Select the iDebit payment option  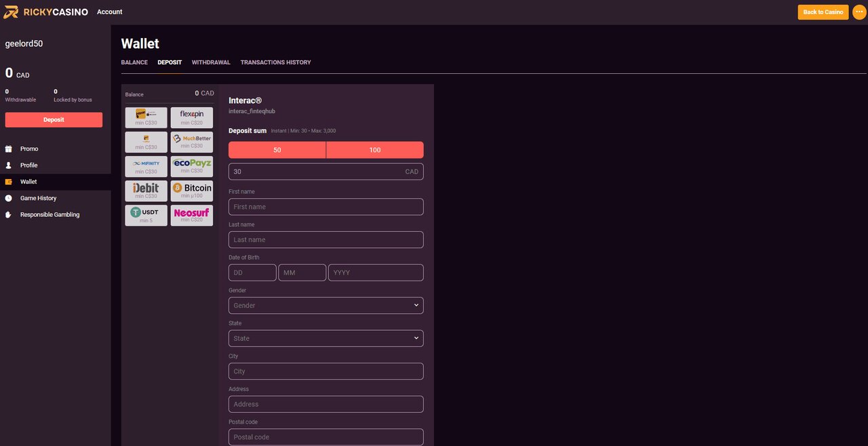pyautogui.click(x=146, y=190)
